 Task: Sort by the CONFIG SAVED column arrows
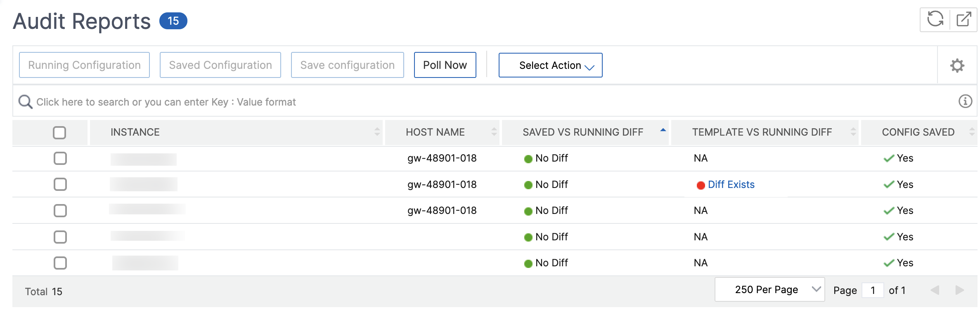click(x=972, y=132)
